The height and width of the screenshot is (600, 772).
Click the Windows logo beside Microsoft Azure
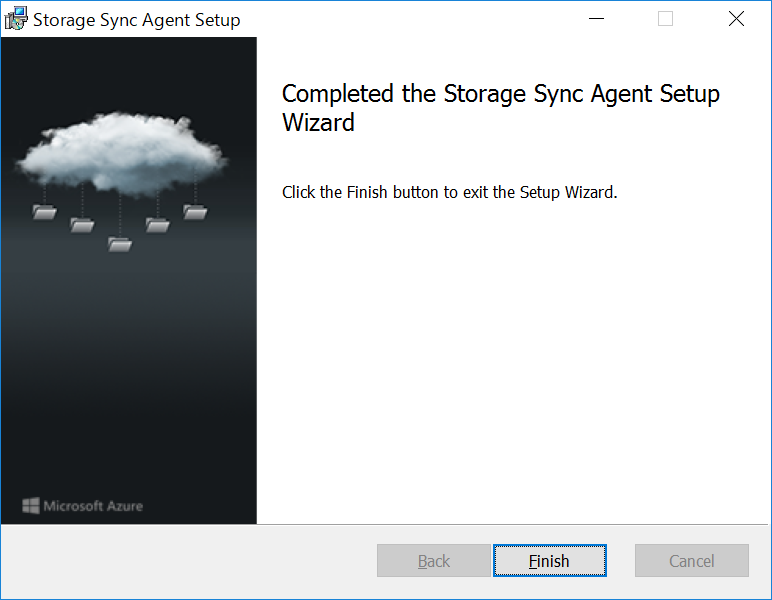[x=31, y=506]
